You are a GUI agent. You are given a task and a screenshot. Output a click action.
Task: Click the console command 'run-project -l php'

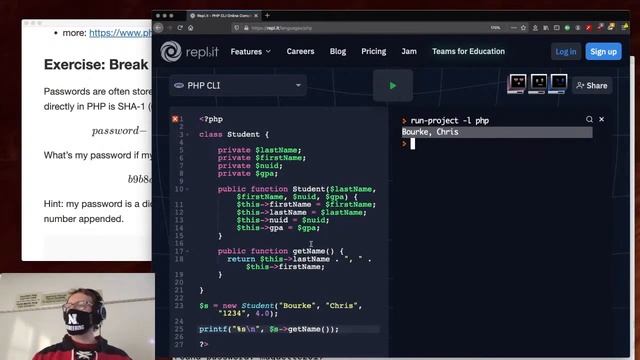point(449,121)
